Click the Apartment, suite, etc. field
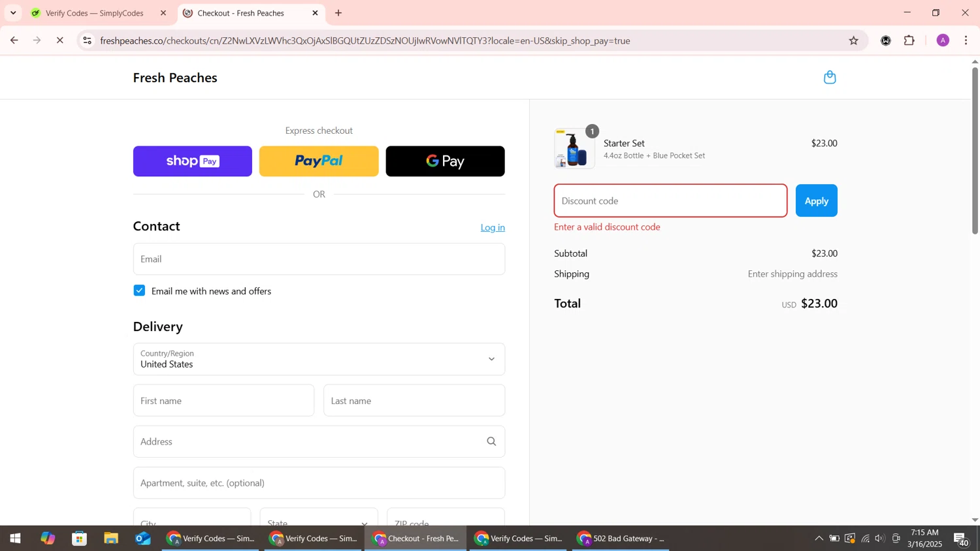This screenshot has height=551, width=980. click(319, 483)
